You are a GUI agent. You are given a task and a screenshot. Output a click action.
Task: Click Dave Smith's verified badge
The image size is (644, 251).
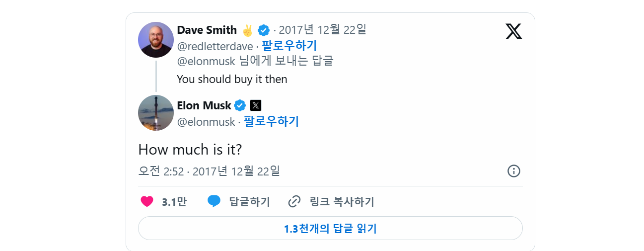[264, 30]
